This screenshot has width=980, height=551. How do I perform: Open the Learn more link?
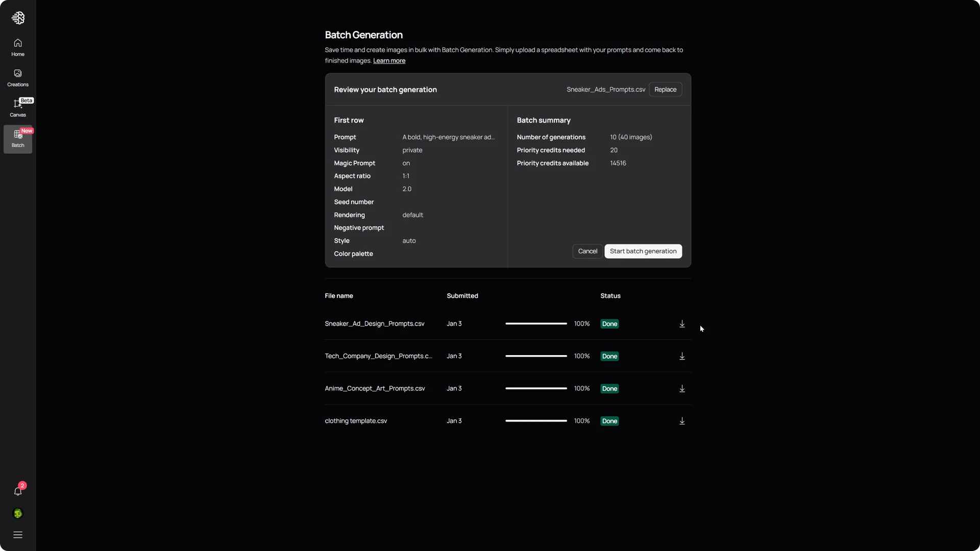click(389, 60)
